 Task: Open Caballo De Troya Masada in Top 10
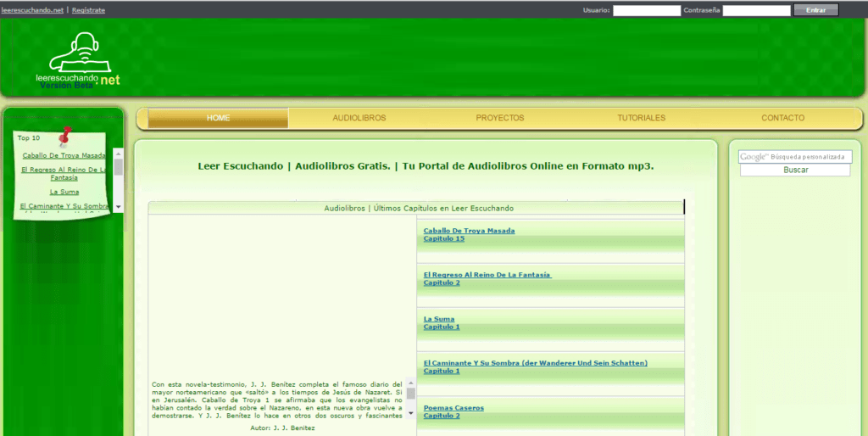[x=64, y=156]
